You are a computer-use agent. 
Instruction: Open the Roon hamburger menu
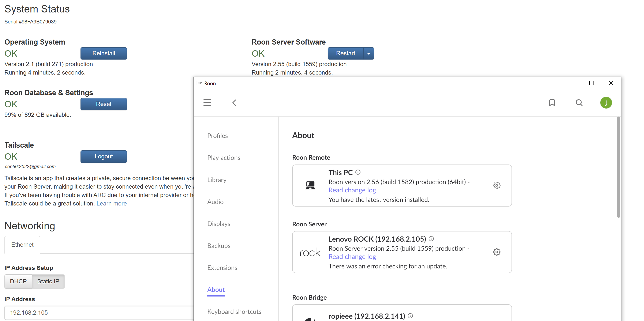click(207, 103)
